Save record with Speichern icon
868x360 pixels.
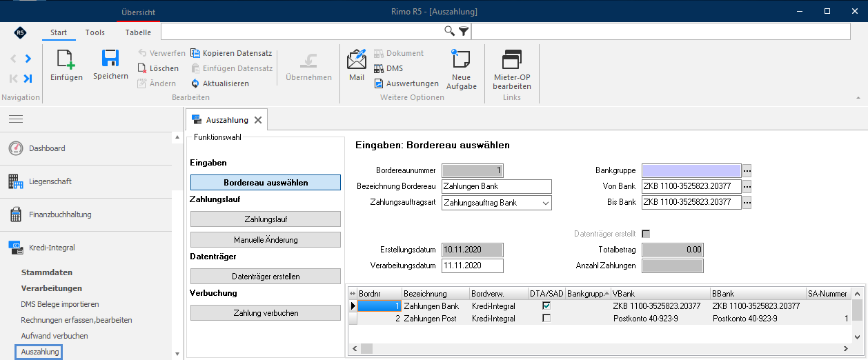(110, 59)
